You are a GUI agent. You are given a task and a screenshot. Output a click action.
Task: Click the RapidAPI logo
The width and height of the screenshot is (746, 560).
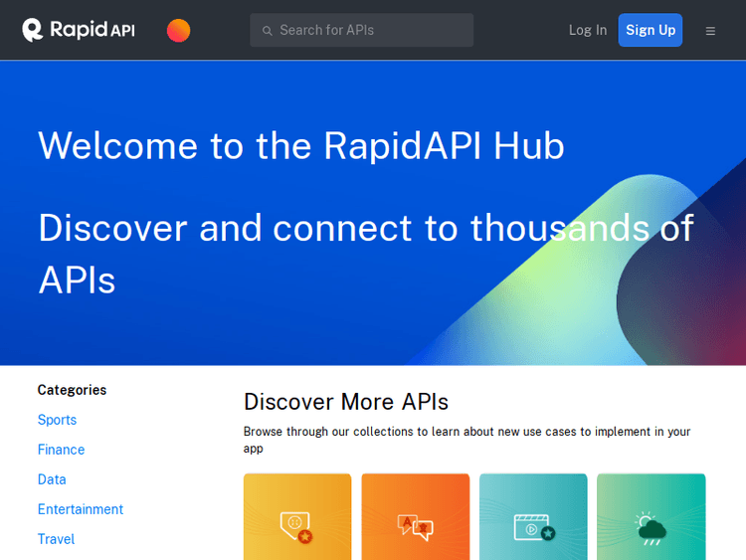point(79,30)
